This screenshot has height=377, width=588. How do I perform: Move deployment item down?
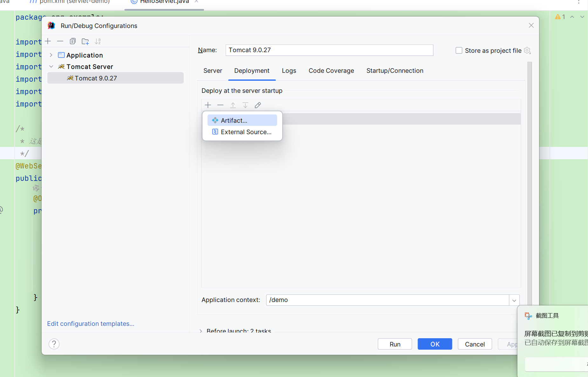[x=245, y=105]
